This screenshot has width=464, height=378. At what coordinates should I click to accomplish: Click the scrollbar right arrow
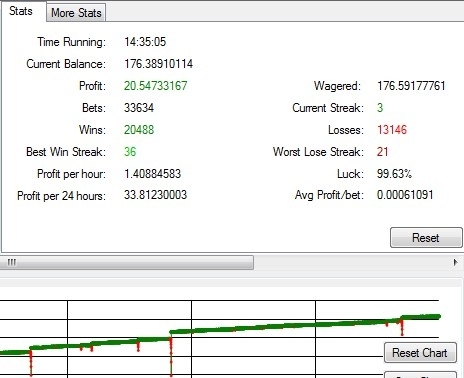pyautogui.click(x=456, y=262)
